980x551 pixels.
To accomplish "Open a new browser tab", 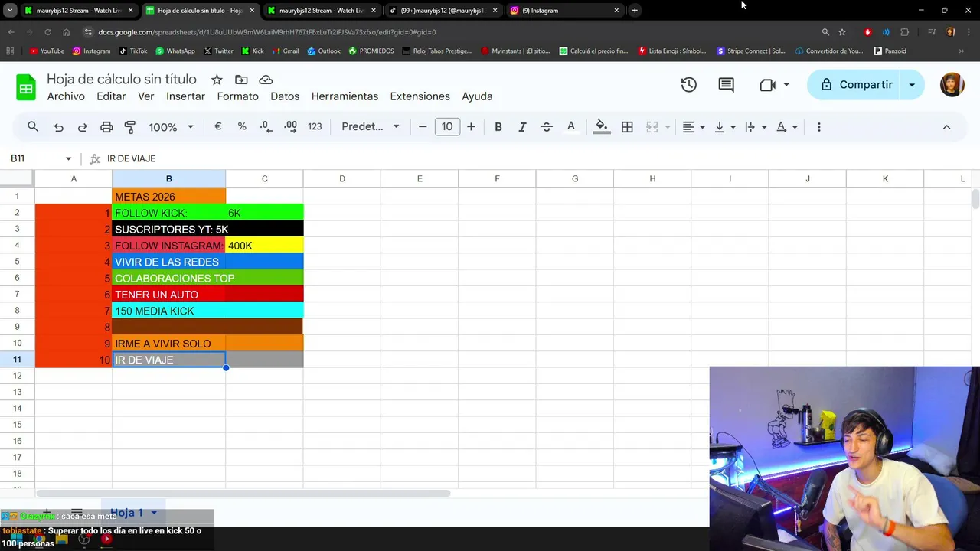I will click(635, 10).
